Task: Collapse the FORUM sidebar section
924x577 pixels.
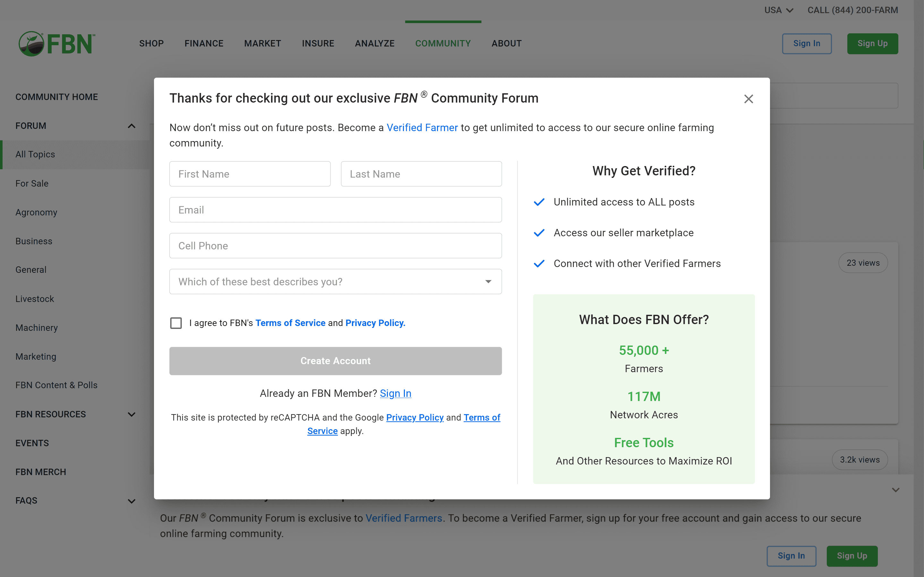Action: tap(131, 126)
